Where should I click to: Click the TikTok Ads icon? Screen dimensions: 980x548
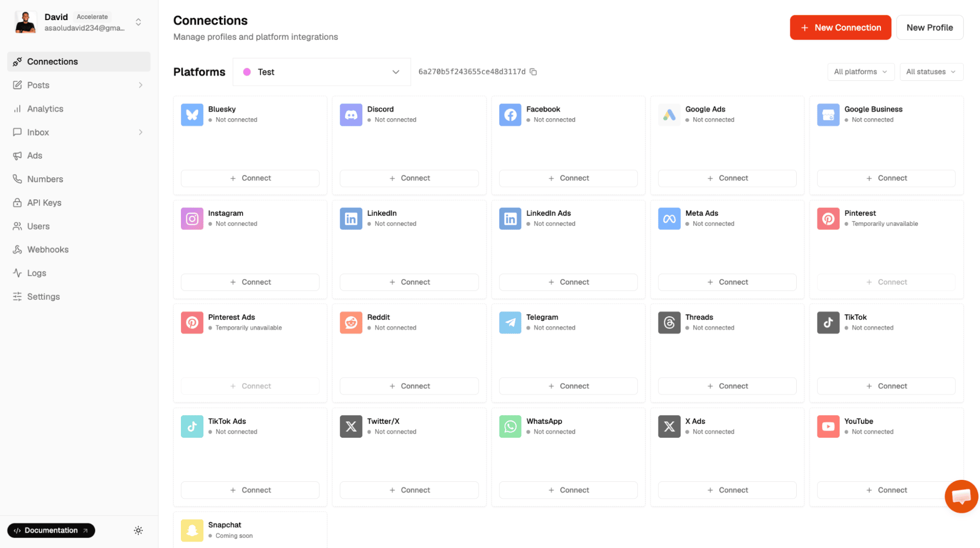(x=192, y=426)
